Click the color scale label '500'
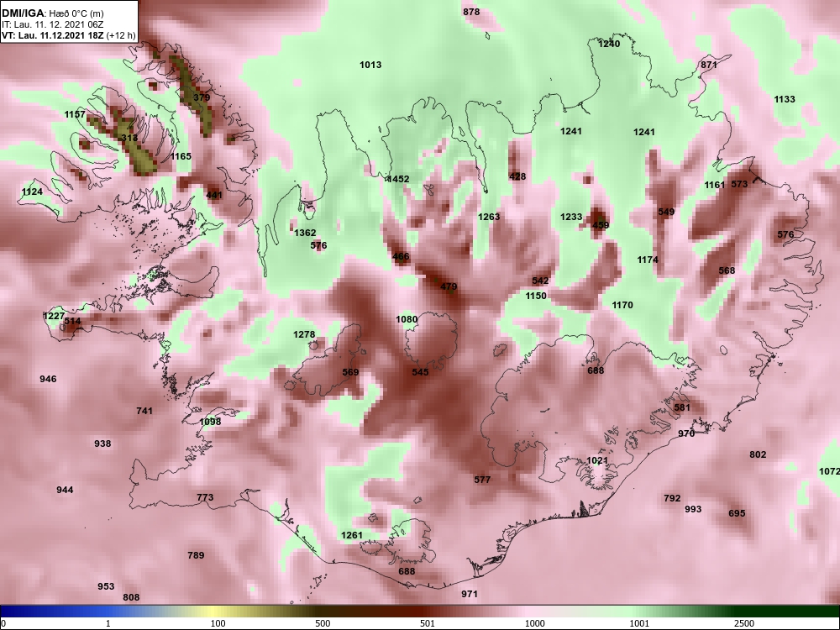The height and width of the screenshot is (630, 840). [x=323, y=623]
